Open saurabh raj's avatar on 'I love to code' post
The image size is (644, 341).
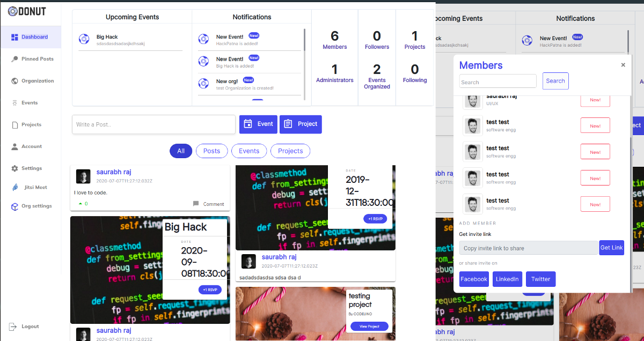click(83, 176)
